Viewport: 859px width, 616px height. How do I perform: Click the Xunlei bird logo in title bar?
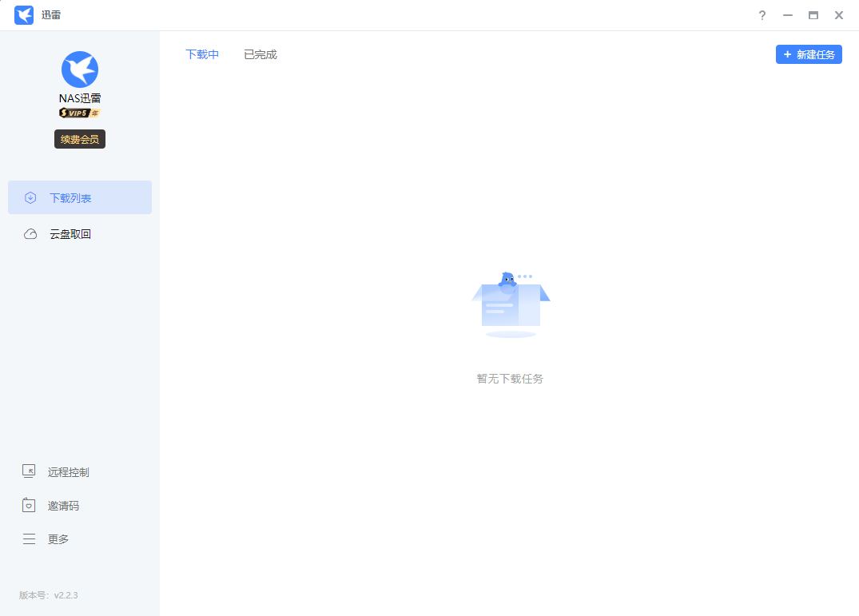[24, 15]
